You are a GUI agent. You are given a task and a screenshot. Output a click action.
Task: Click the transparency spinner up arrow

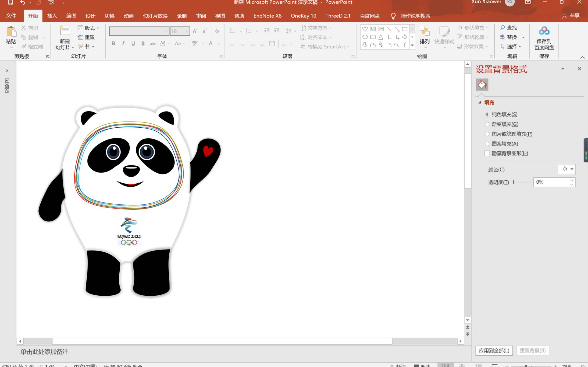pos(572,180)
